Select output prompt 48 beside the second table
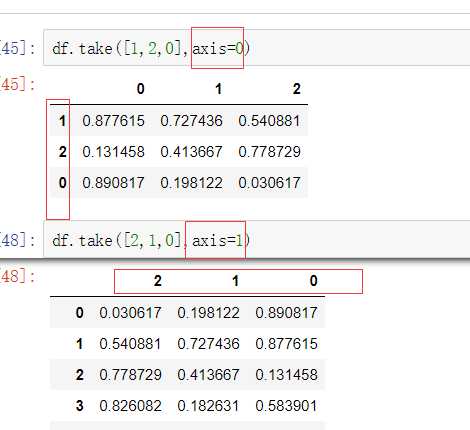 coord(17,276)
